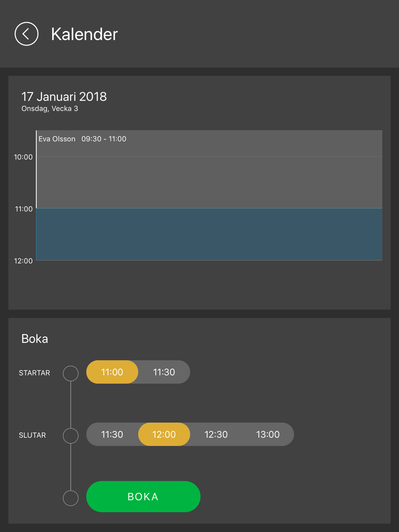Click the 17 Januari 2018 date heading
The width and height of the screenshot is (399, 532).
[64, 97]
